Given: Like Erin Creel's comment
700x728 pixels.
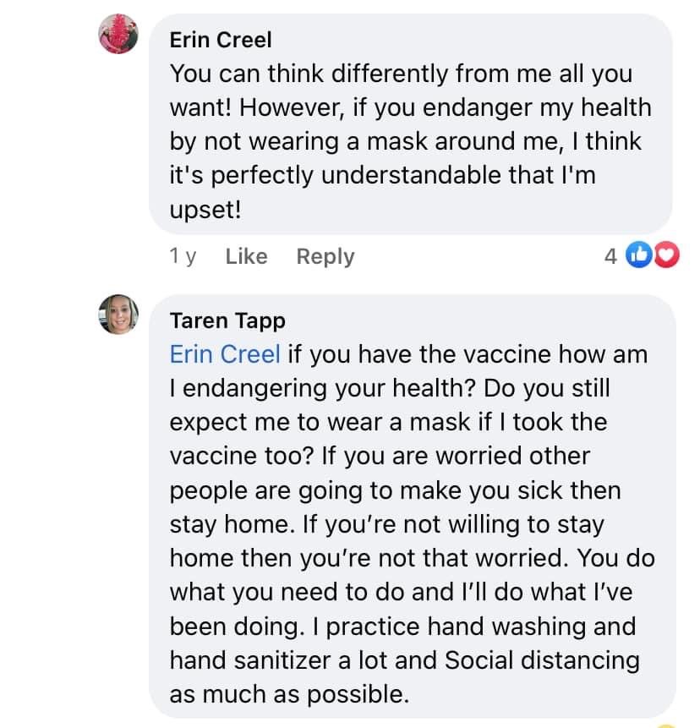Looking at the screenshot, I should 246,256.
